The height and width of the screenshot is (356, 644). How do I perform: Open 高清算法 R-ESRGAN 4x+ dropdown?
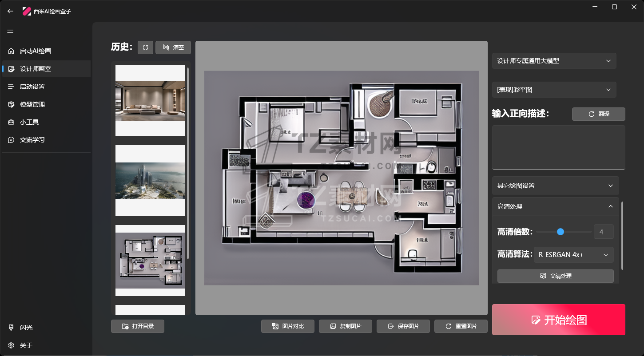click(574, 255)
